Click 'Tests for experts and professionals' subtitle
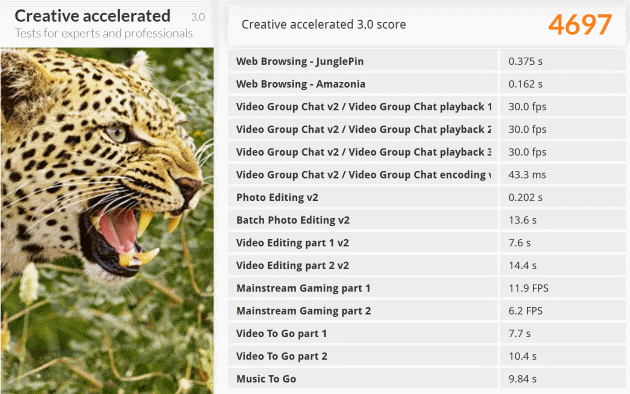Screen dimensions: 630x394 pos(104,33)
